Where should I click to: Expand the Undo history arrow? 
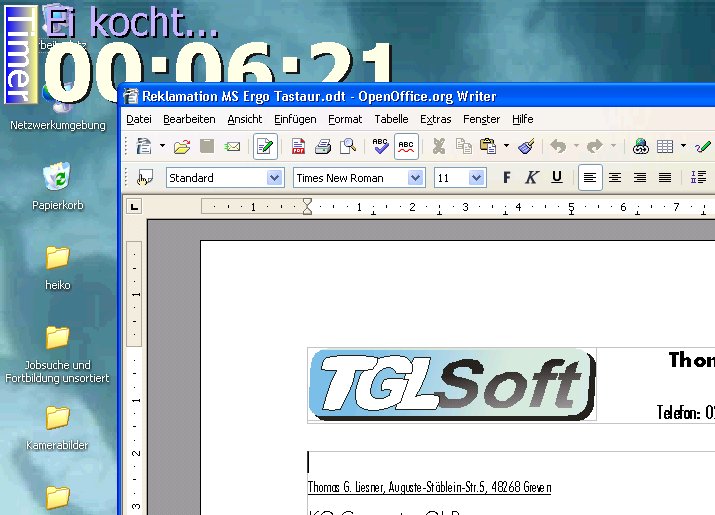(x=576, y=146)
